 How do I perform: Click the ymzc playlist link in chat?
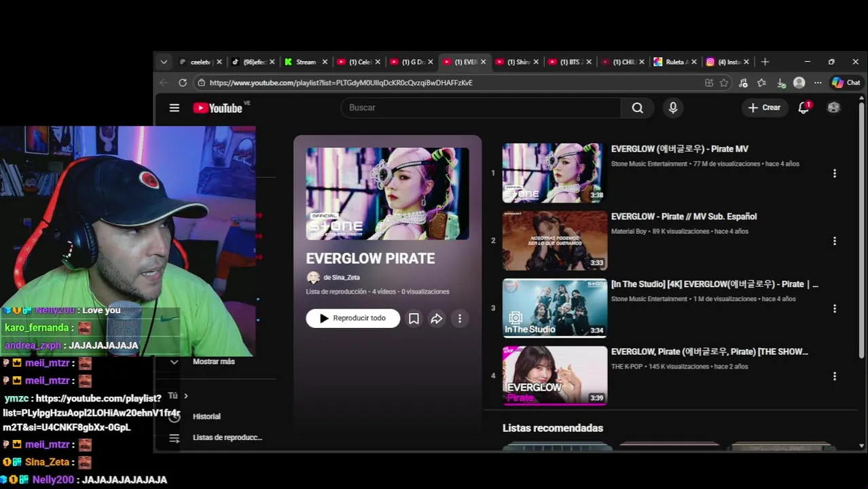click(x=92, y=413)
